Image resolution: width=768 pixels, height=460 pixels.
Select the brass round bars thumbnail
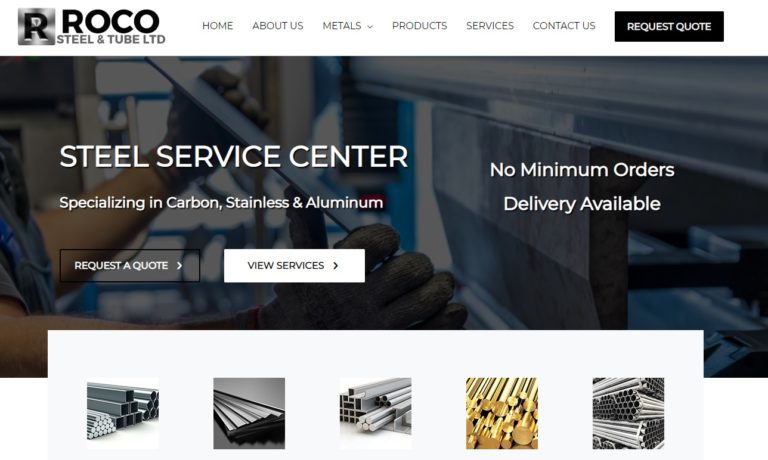click(x=502, y=413)
